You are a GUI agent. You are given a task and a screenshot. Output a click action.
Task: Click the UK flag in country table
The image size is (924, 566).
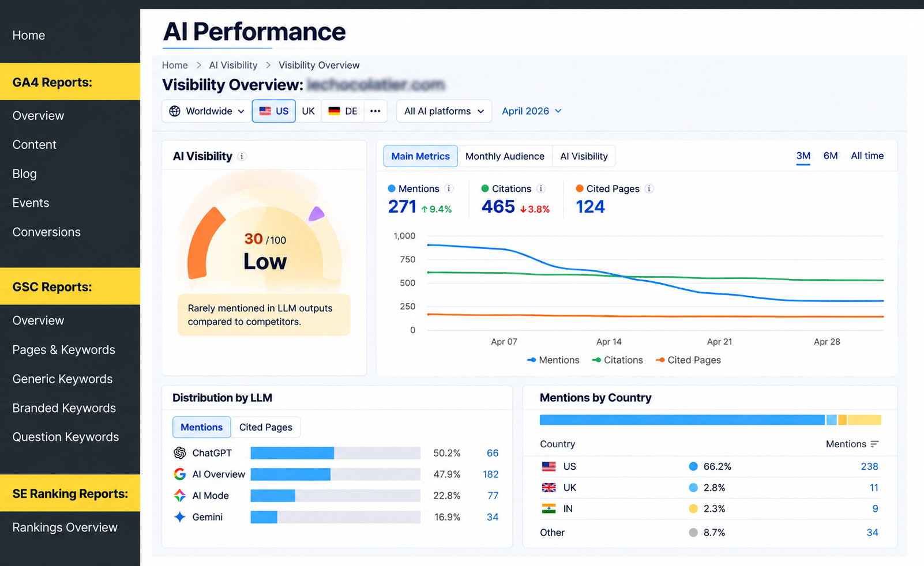click(549, 488)
